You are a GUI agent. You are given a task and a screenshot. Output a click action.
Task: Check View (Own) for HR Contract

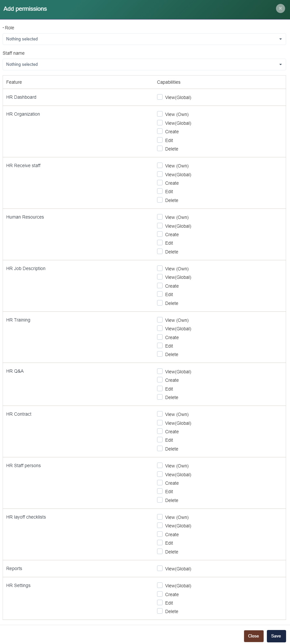coord(160,414)
